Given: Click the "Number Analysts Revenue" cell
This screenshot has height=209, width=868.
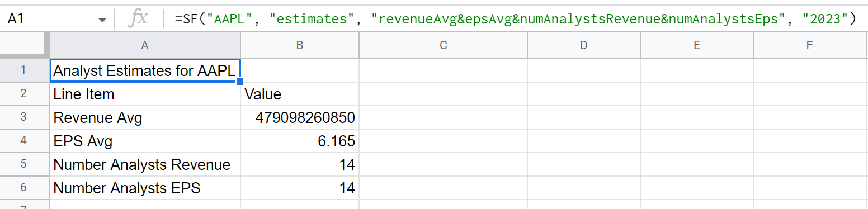Looking at the screenshot, I should pos(145,164).
